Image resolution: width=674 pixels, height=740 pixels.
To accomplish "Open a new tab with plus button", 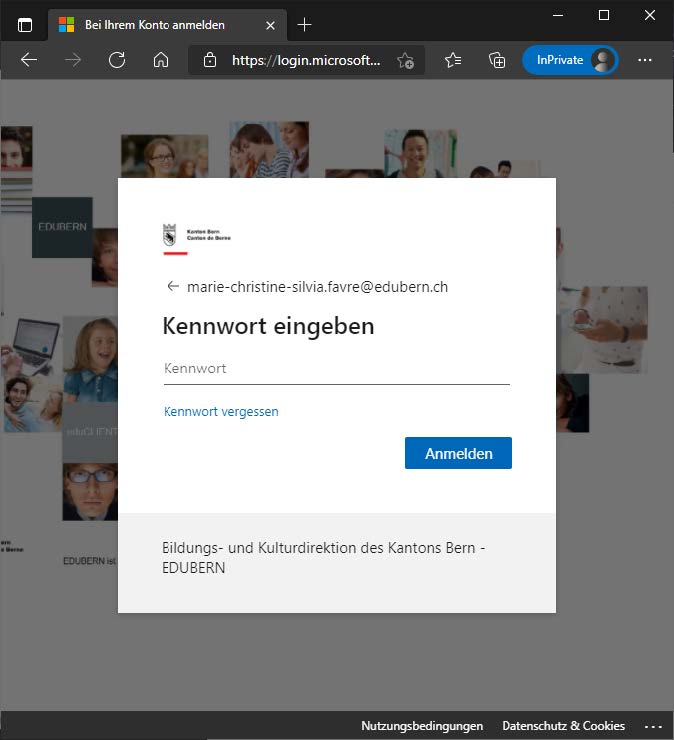I will click(305, 25).
